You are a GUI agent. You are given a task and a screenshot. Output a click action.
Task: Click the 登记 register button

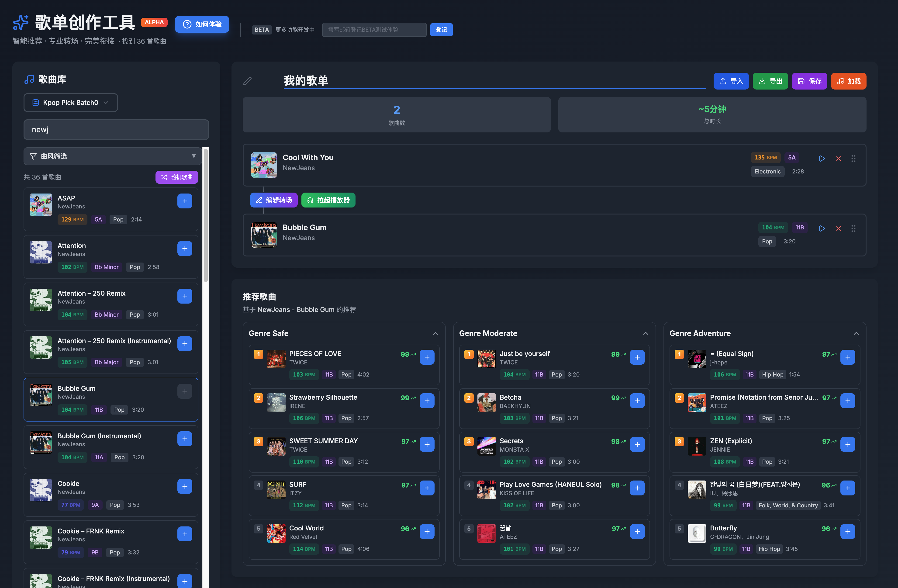pyautogui.click(x=442, y=30)
